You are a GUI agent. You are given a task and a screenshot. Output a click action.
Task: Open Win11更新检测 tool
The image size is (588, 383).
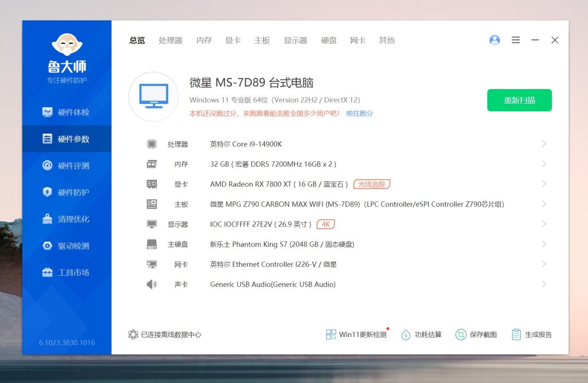pos(356,334)
